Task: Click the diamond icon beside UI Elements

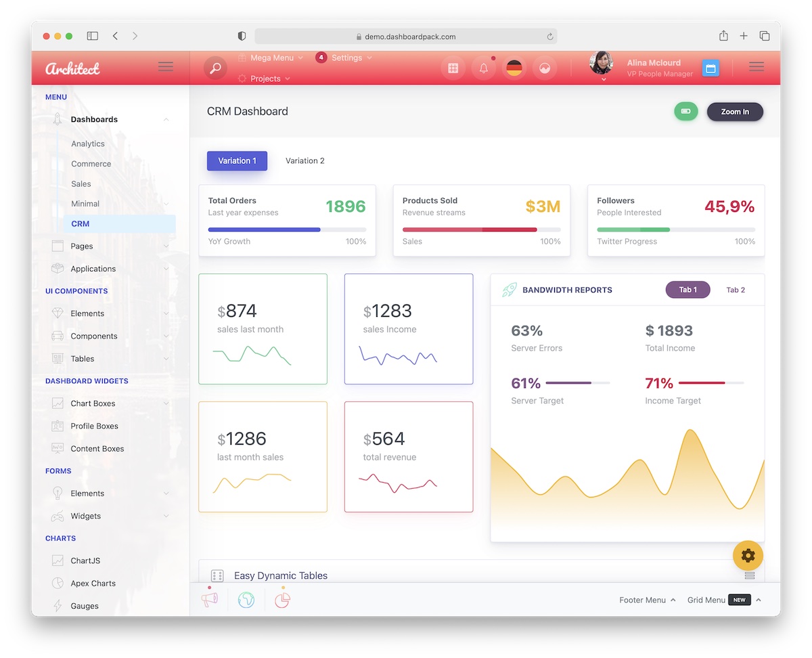Action: coord(58,313)
